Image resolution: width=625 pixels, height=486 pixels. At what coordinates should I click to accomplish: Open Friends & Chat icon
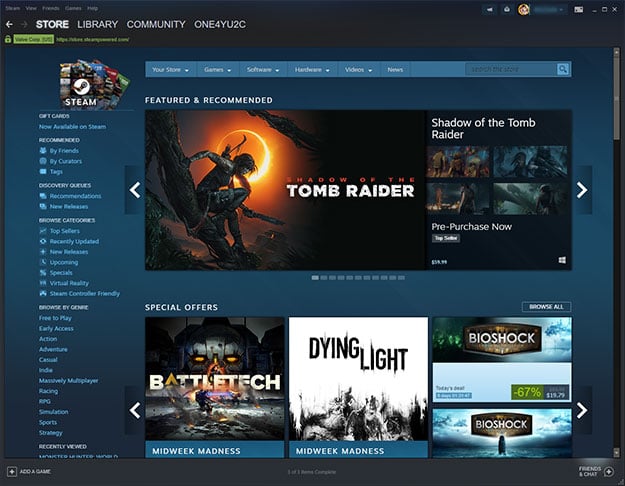[609, 472]
